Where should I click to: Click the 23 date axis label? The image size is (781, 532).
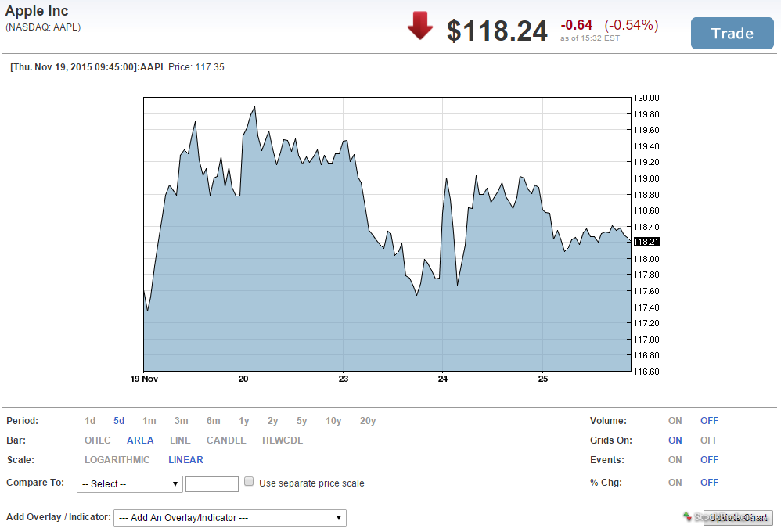pos(344,379)
